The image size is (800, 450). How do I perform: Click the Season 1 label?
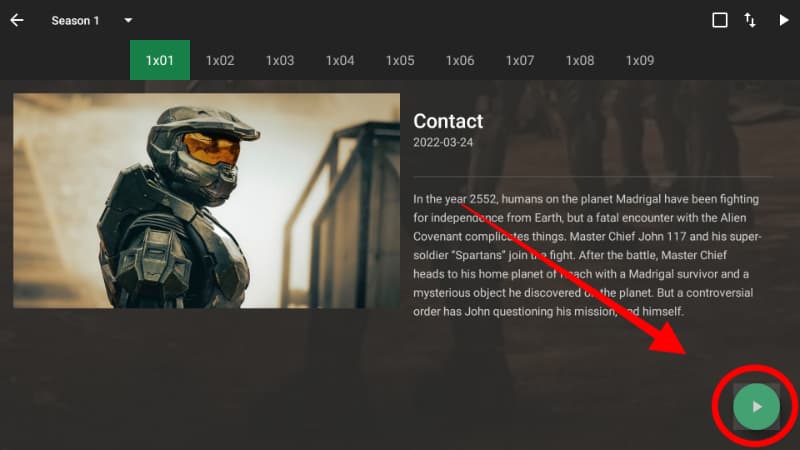[75, 21]
